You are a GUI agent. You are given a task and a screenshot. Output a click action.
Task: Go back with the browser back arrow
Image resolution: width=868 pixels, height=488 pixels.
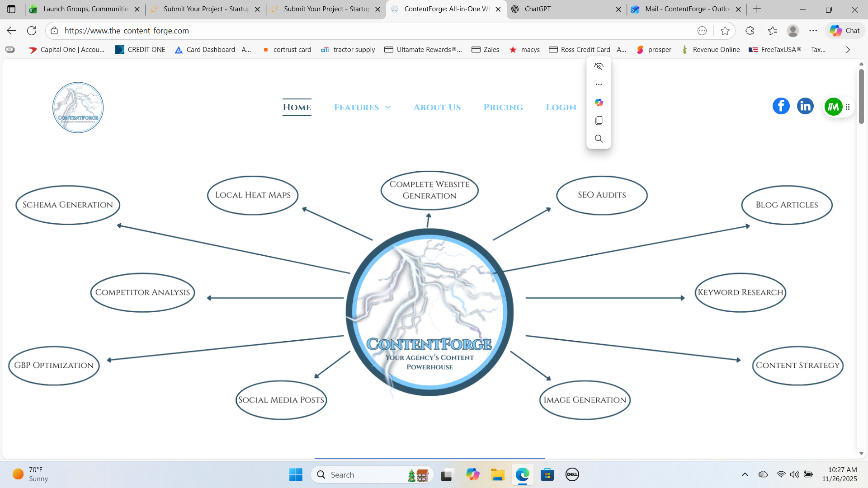11,31
